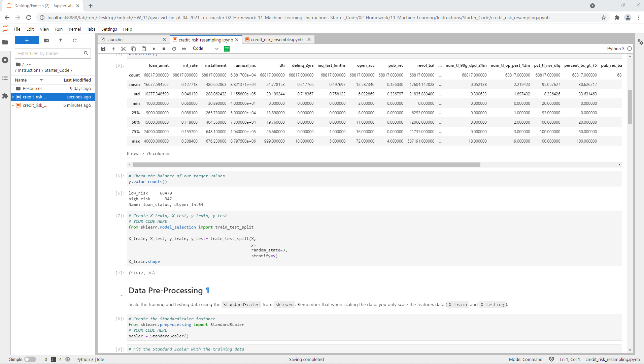
Task: Toggle Simple interface mode switch
Action: pos(30,359)
